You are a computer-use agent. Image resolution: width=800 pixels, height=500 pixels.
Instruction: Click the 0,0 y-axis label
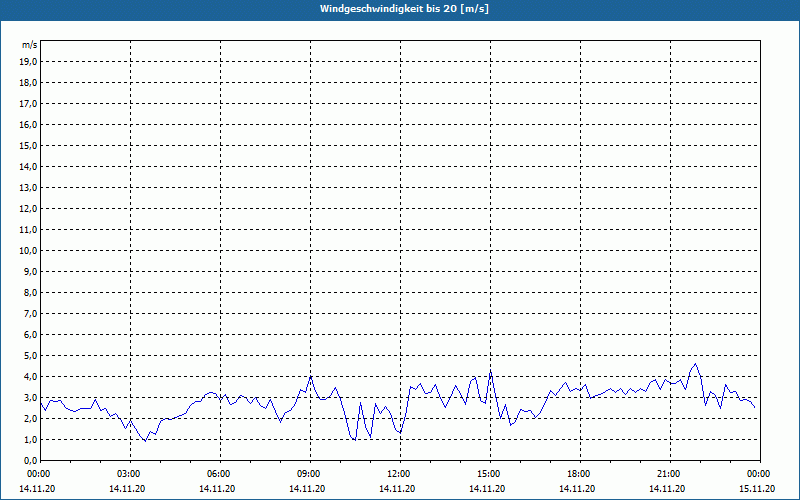click(30, 461)
